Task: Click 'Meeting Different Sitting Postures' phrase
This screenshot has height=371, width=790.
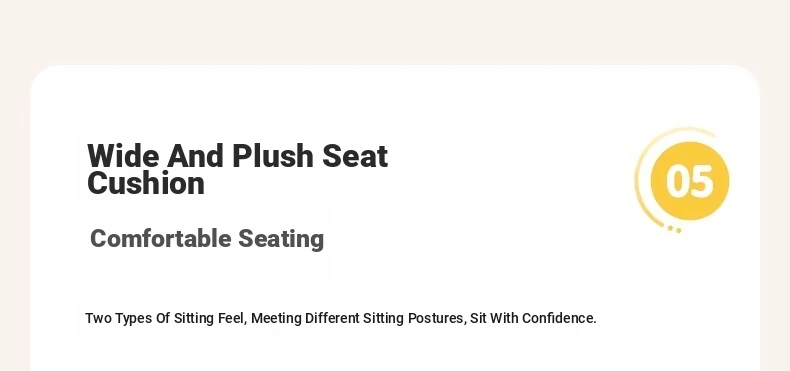Action: click(358, 319)
